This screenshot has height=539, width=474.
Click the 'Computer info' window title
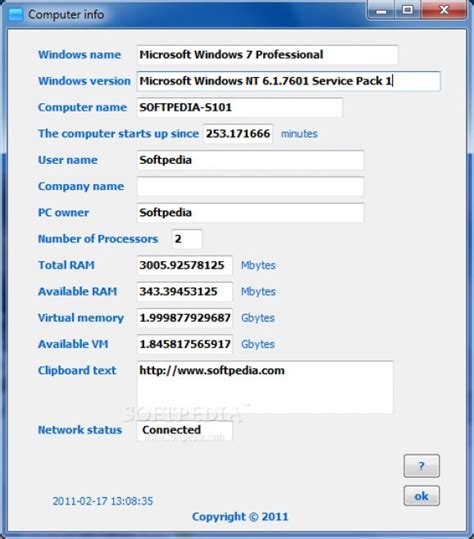coord(66,14)
